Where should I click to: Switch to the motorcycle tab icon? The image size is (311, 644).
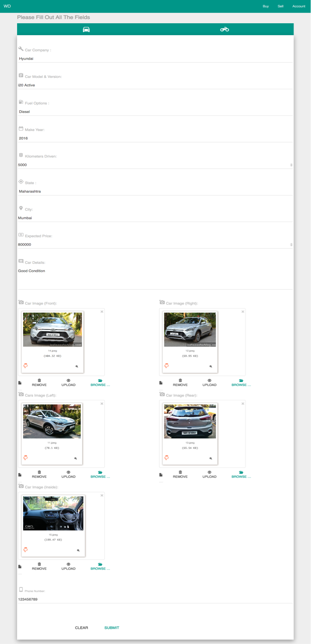224,29
